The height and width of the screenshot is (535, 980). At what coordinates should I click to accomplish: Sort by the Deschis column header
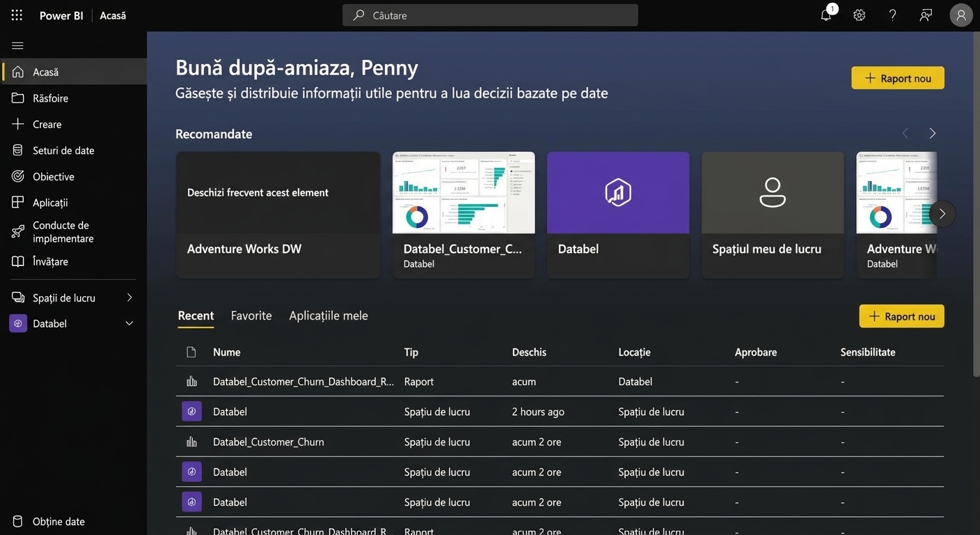tap(529, 352)
